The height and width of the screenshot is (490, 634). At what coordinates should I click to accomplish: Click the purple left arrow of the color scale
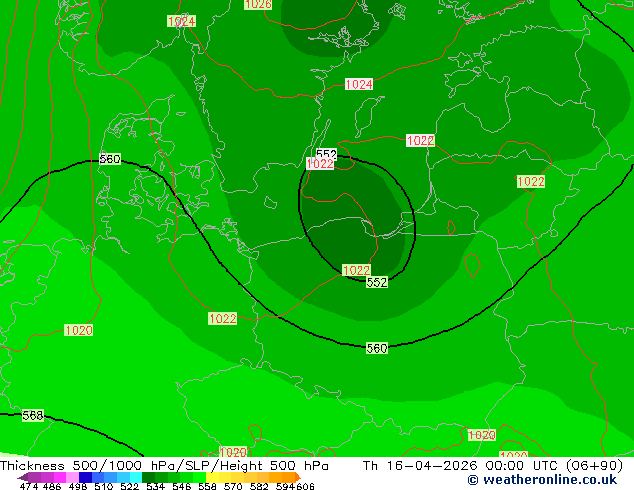(23, 477)
